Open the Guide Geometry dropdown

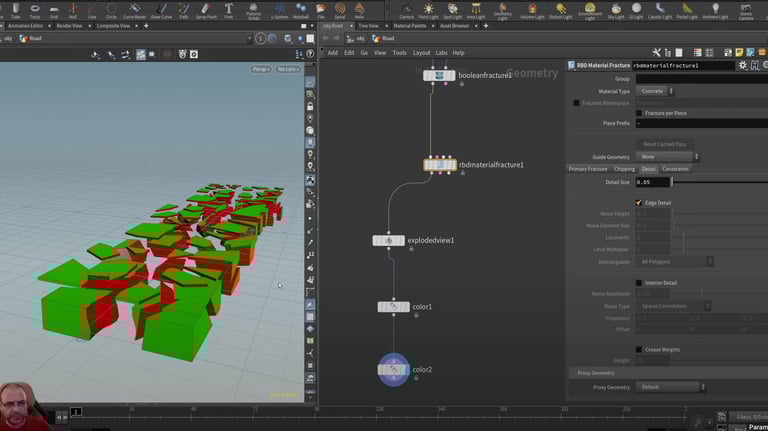(x=668, y=157)
